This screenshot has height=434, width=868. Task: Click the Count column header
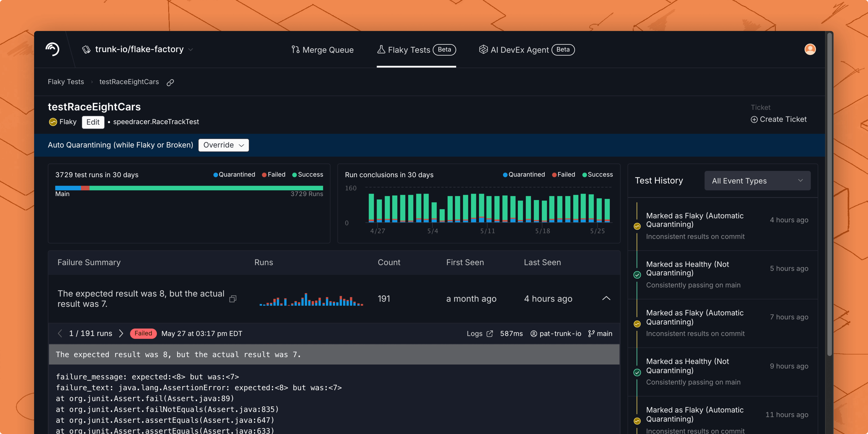[x=389, y=262]
